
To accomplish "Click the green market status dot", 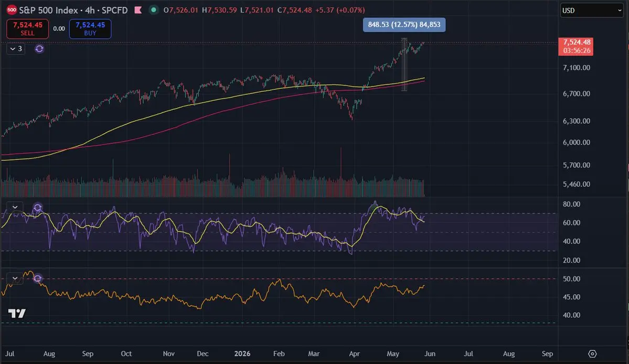I will pos(153,9).
